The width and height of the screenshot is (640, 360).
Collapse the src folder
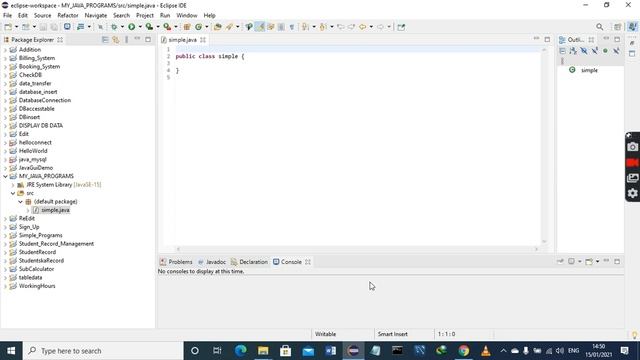[13, 193]
